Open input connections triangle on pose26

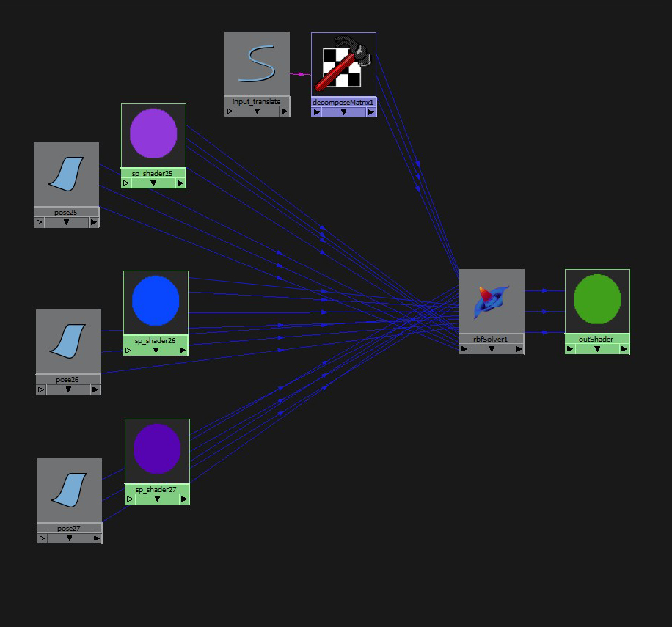click(41, 389)
